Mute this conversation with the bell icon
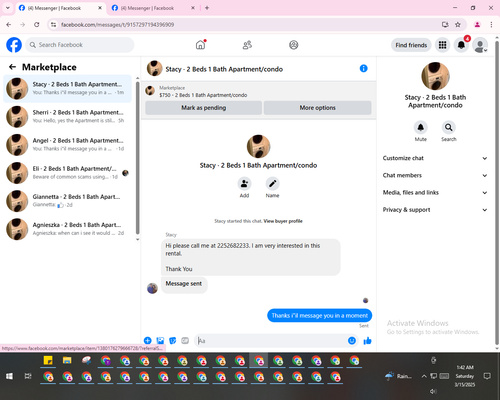 click(x=421, y=127)
